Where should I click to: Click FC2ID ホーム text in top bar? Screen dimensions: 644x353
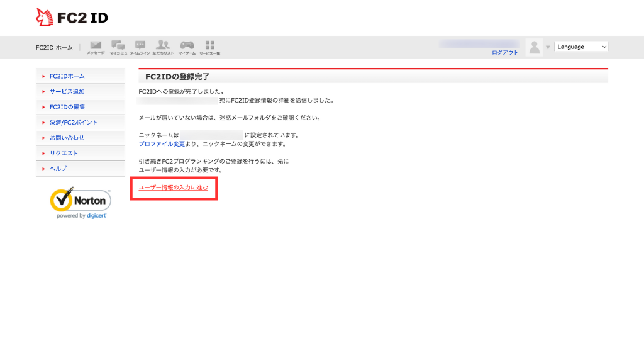(54, 47)
